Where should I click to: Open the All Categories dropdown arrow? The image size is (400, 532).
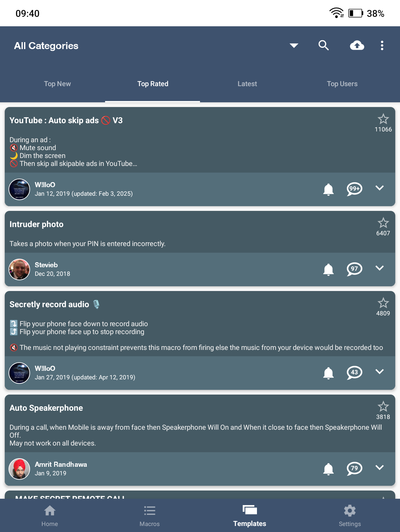coord(294,46)
